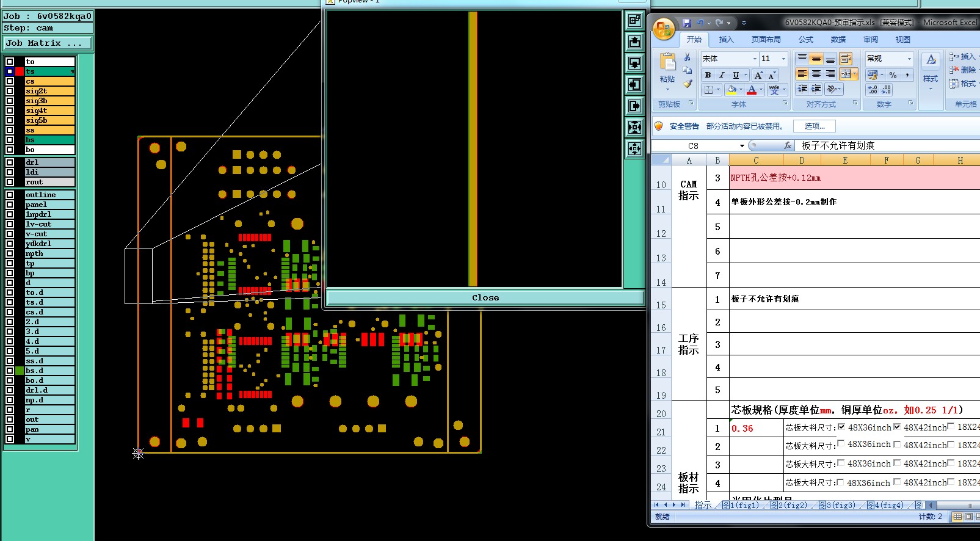Decrease font size in Excel ribbon

[772, 75]
